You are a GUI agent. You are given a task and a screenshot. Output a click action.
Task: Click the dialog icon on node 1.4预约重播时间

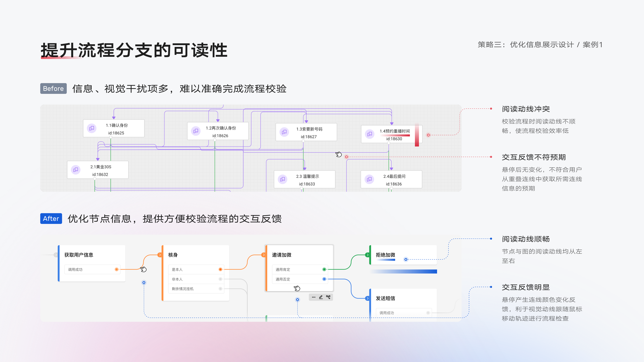(369, 134)
